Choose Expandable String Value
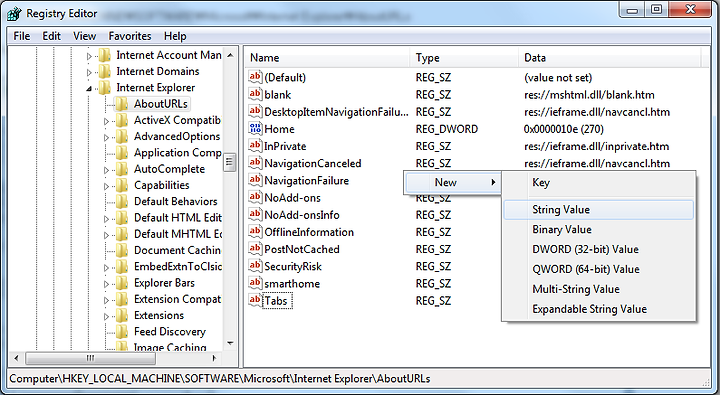 tap(598, 309)
